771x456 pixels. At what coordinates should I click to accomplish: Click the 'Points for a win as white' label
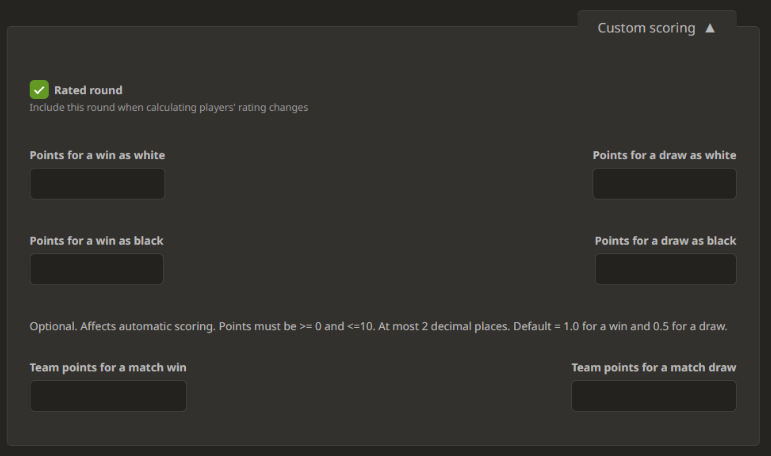[97, 155]
